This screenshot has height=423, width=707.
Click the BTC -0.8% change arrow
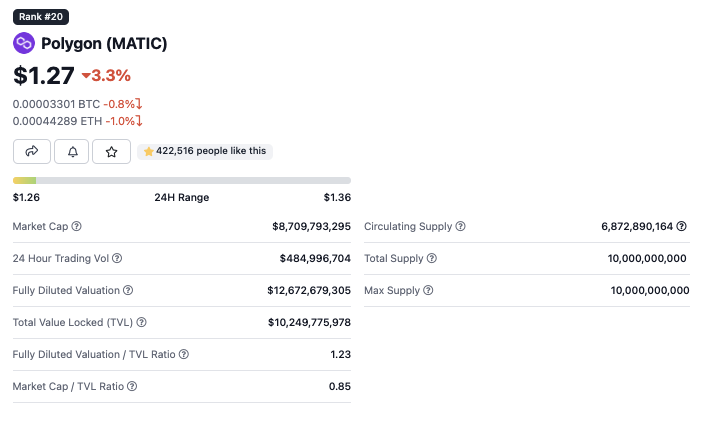click(x=139, y=104)
